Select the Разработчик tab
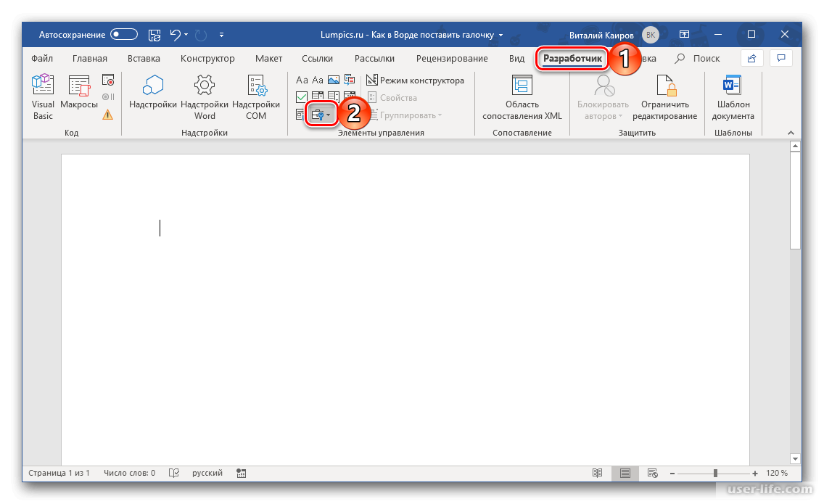The height and width of the screenshot is (504, 824). coord(572,58)
